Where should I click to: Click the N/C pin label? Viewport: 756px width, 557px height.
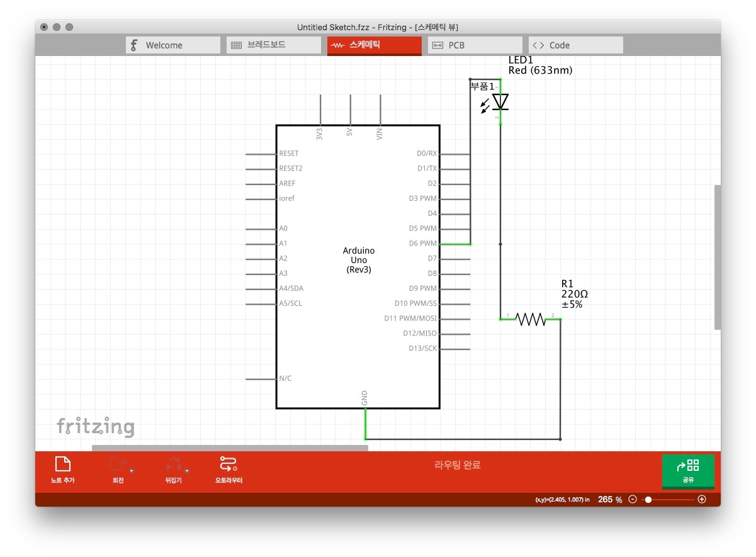tap(285, 378)
